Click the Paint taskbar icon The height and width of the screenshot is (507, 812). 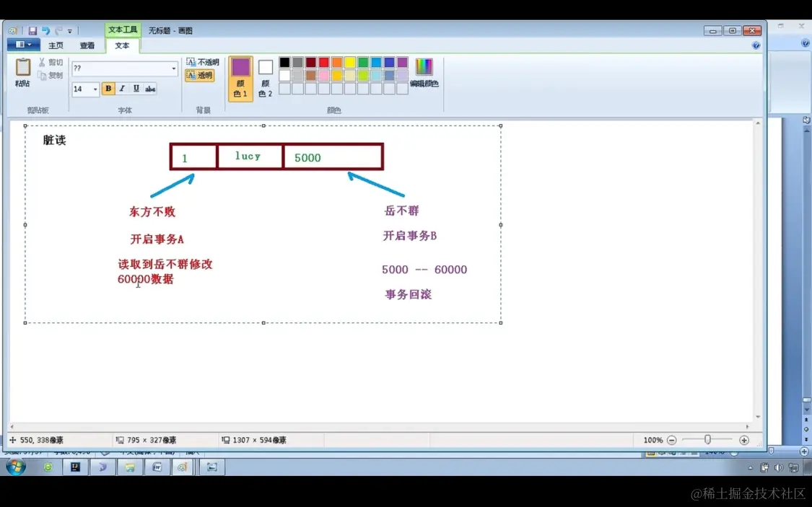(183, 467)
